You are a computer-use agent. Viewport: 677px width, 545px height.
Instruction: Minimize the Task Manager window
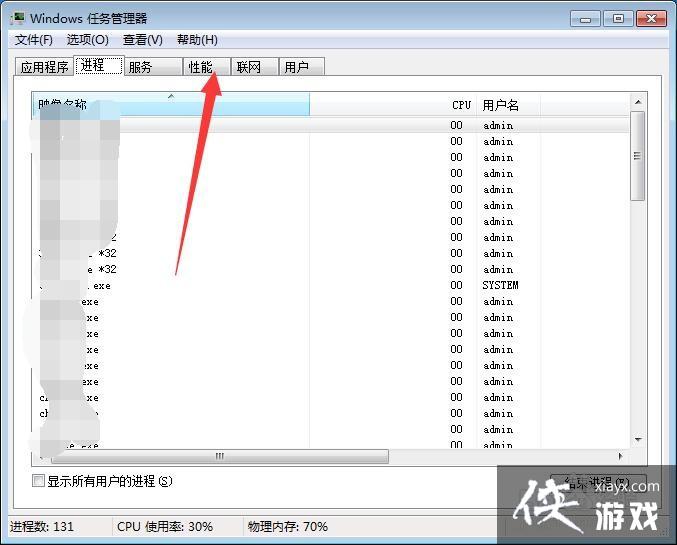click(585, 19)
